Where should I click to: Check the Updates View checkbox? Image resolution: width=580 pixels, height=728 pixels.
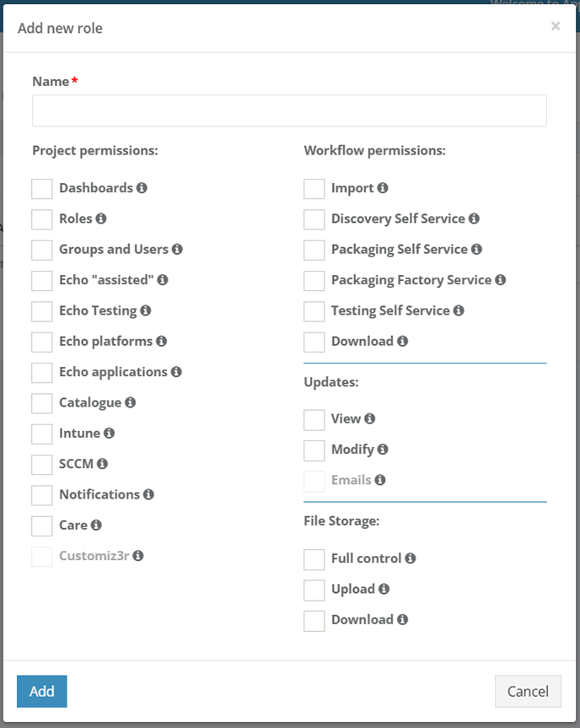[314, 419]
